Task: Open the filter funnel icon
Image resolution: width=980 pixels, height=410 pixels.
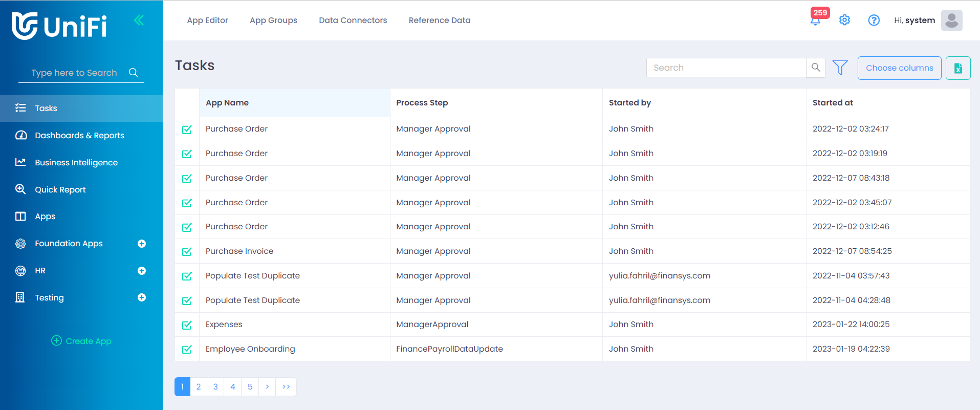Action: [x=840, y=68]
